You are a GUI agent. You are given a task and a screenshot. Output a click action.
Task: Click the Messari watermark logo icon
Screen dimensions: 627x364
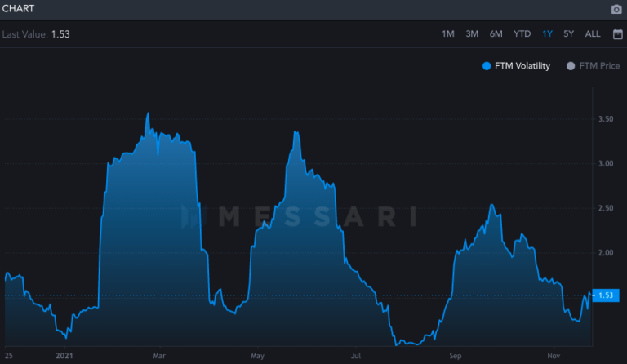189,216
